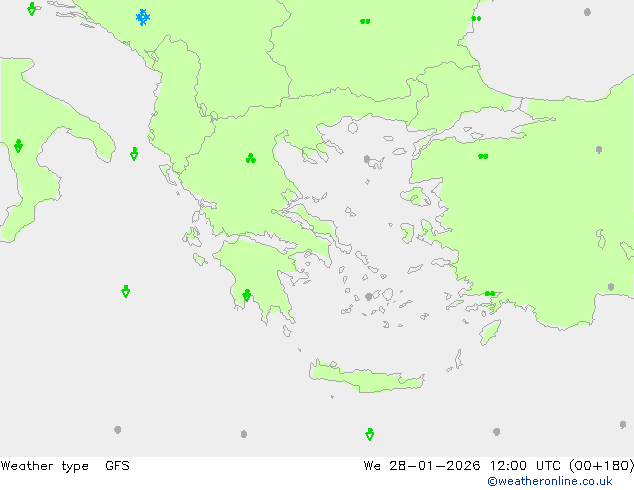The image size is (634, 490).
Task: Click the blue snowflake weather symbol
Action: 143,17
